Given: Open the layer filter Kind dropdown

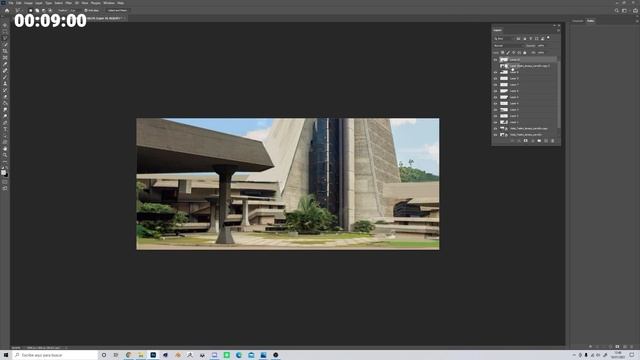Looking at the screenshot, I should coord(504,39).
